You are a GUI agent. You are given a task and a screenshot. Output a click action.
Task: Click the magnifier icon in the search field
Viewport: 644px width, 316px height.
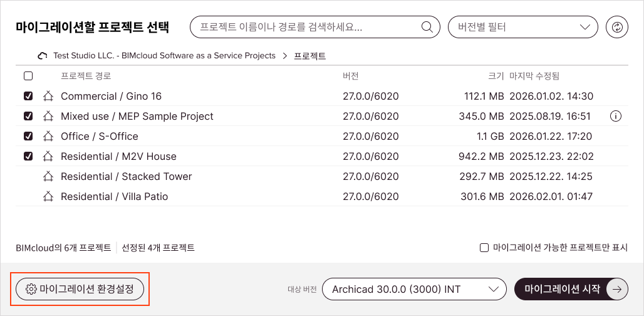pyautogui.click(x=427, y=27)
